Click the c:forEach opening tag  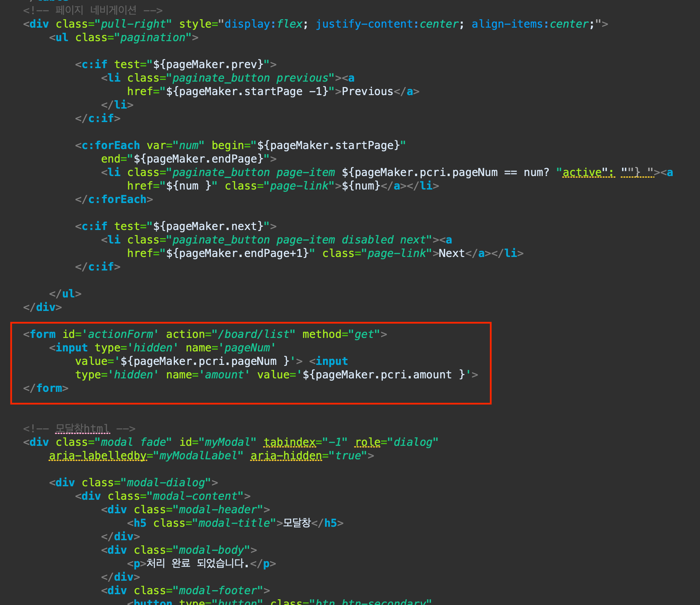click(110, 145)
